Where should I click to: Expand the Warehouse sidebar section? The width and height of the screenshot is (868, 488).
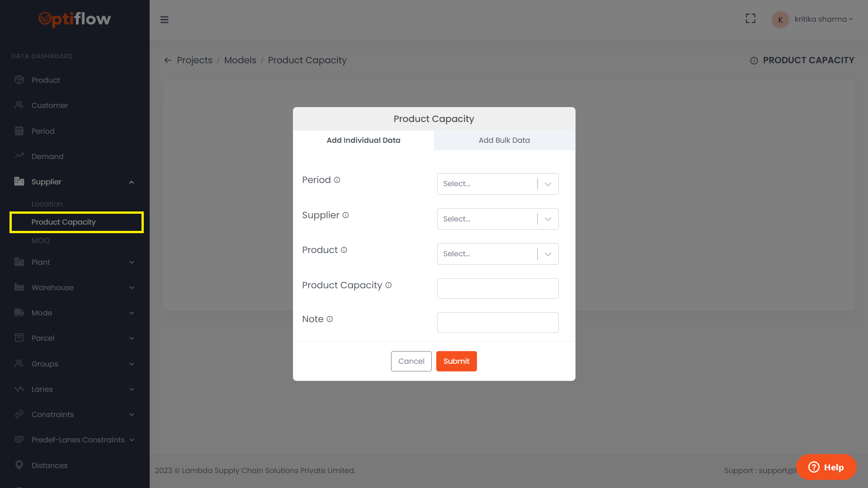coord(131,287)
